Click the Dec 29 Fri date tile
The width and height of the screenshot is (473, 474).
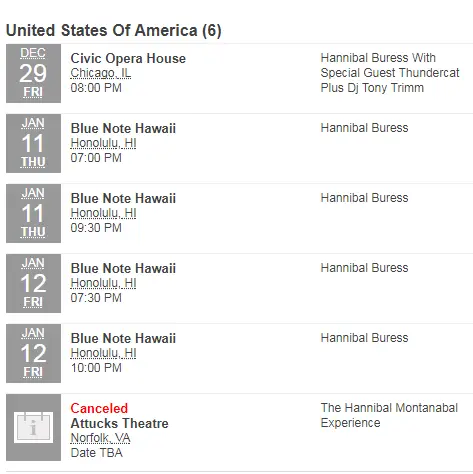[33, 73]
